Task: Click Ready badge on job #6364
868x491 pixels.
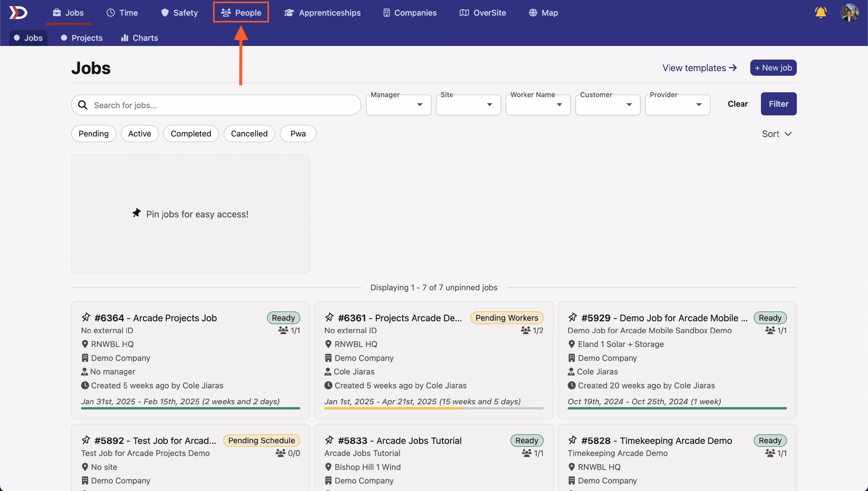Action: pyautogui.click(x=283, y=318)
